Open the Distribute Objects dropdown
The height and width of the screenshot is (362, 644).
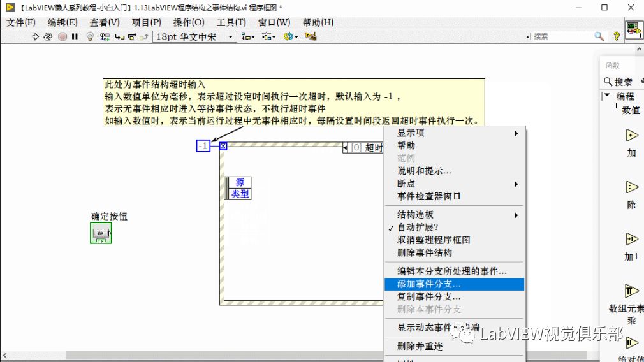pyautogui.click(x=268, y=37)
